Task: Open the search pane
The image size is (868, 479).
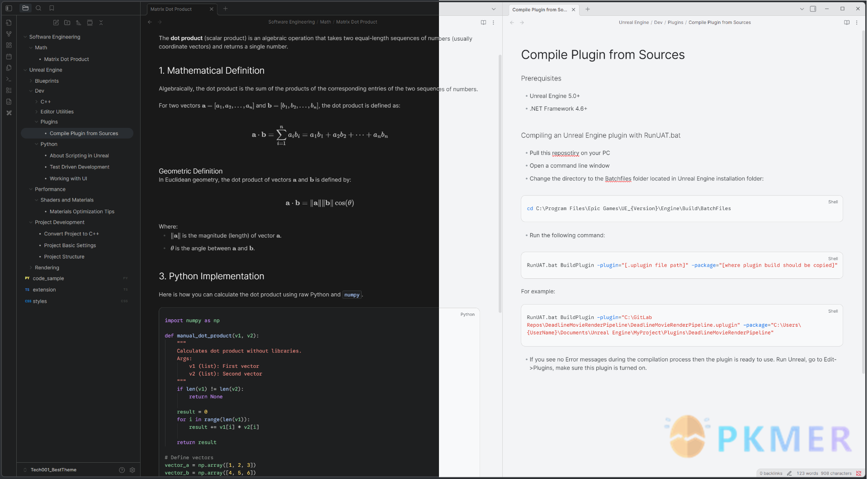Action: tap(38, 8)
